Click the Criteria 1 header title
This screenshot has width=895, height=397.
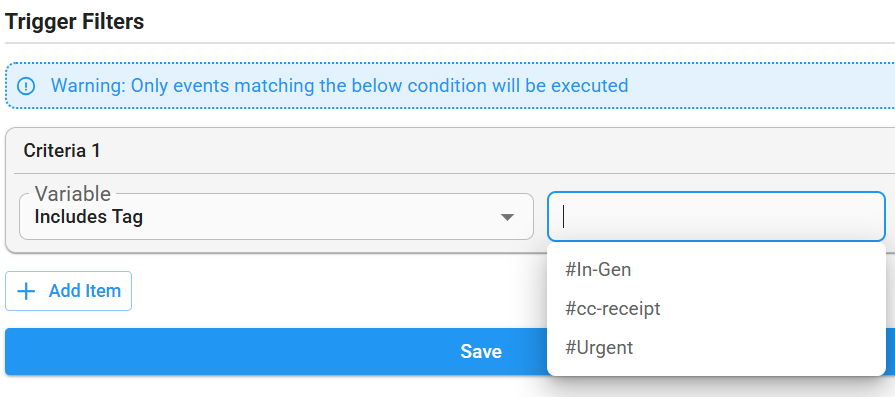pyautogui.click(x=62, y=151)
